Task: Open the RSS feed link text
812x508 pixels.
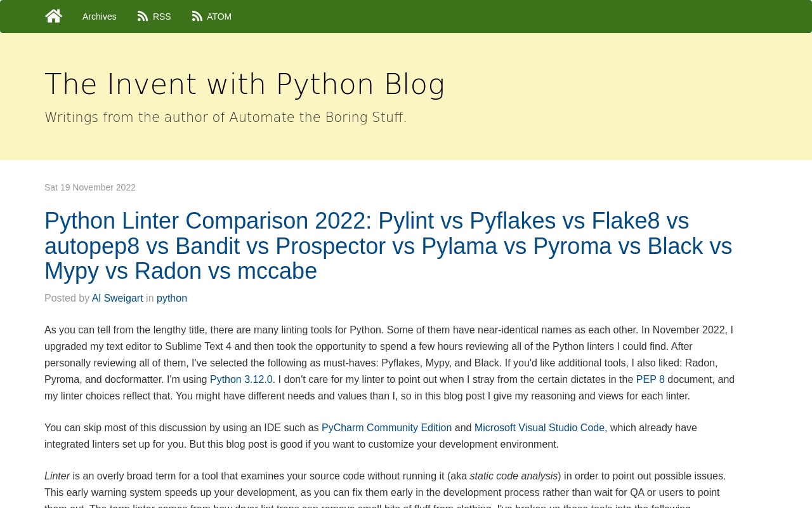Action: 162,17
